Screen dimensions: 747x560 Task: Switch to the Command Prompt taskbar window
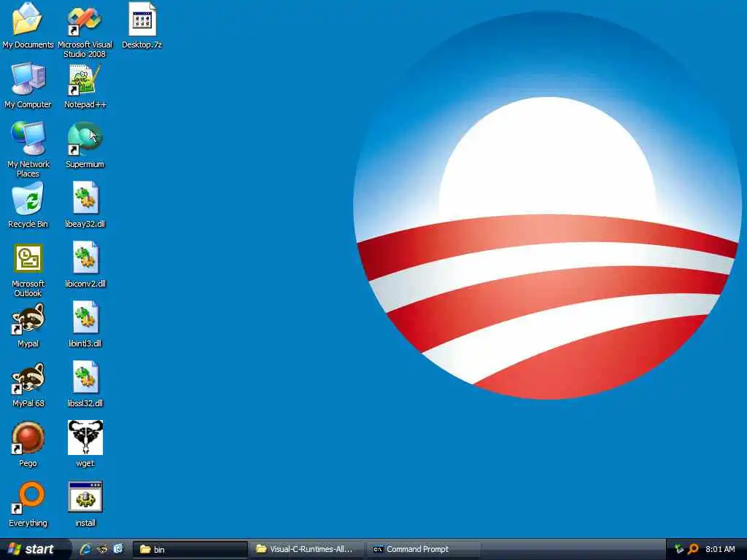coord(424,550)
